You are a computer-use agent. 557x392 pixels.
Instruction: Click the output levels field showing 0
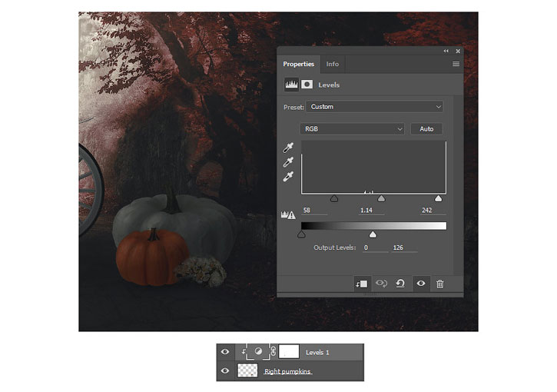click(376, 247)
